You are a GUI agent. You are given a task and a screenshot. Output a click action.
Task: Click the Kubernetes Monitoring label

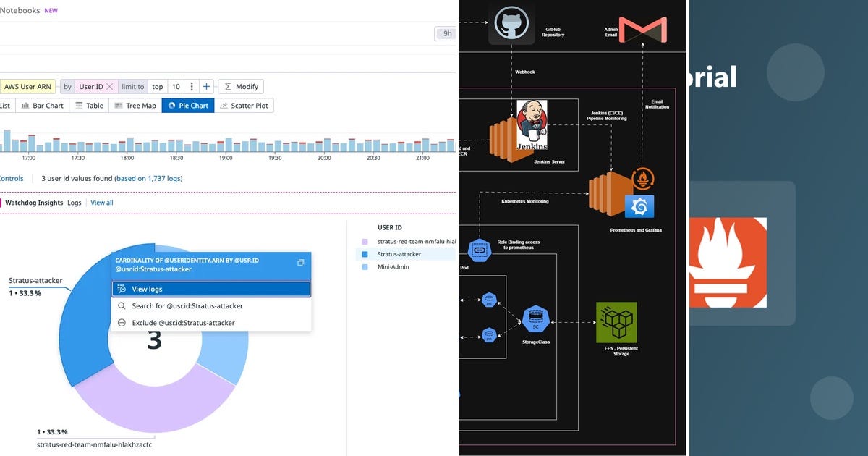[525, 201]
